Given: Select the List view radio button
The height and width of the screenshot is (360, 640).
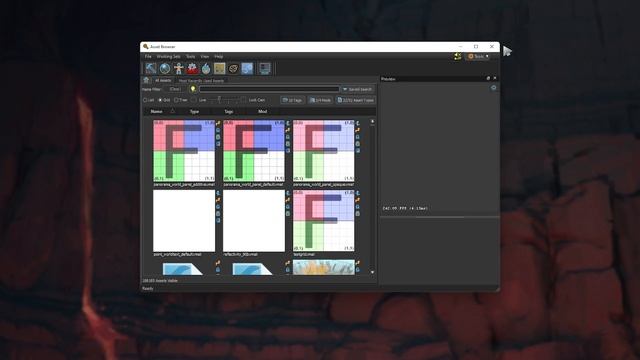Looking at the screenshot, I should [x=145, y=100].
